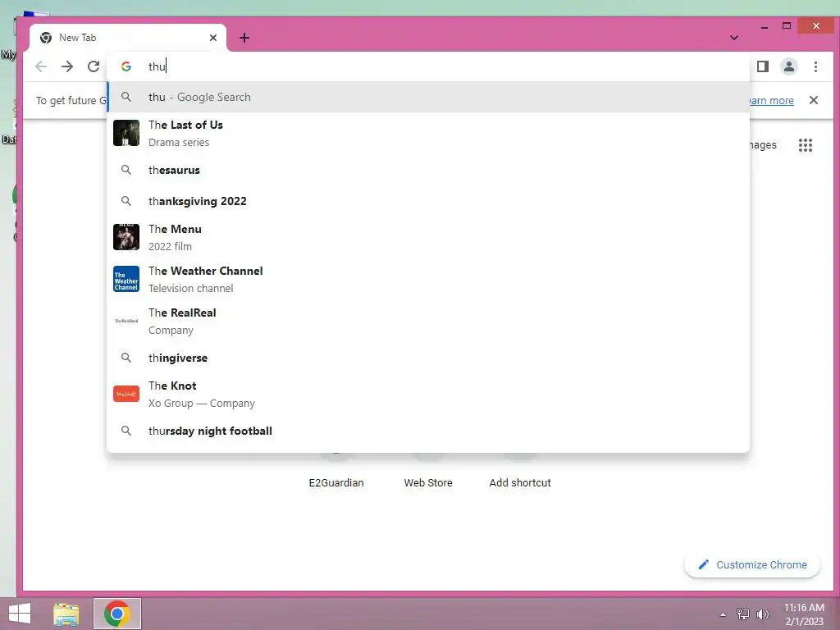Select 'The Weather Channel' suggestion
The height and width of the screenshot is (630, 840).
(428, 279)
